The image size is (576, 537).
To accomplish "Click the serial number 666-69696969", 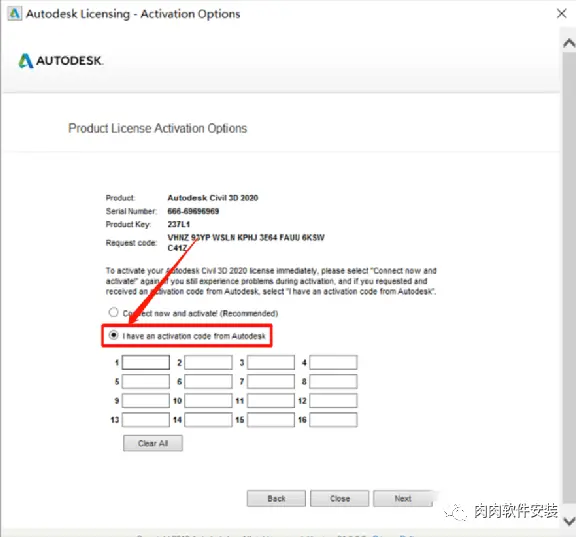I will [193, 211].
